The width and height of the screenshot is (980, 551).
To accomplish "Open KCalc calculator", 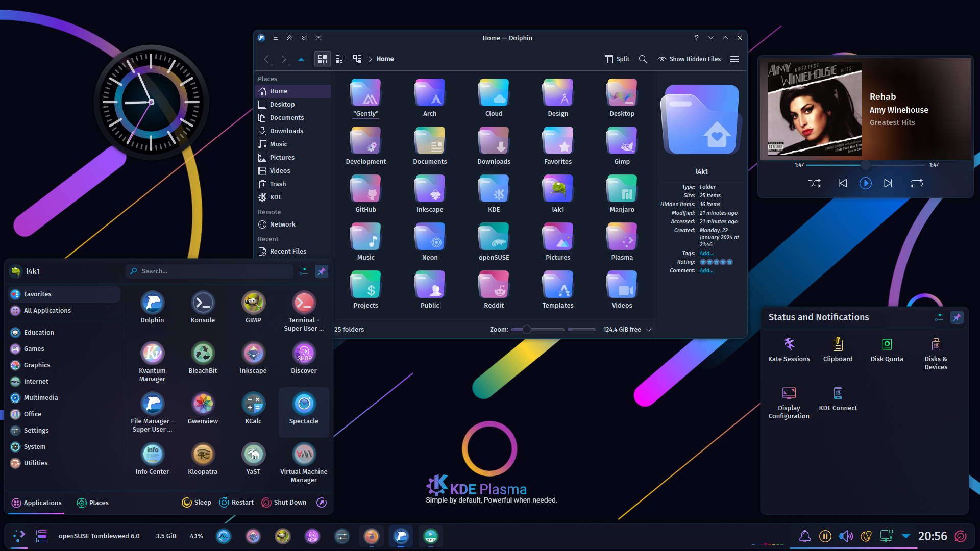I will [253, 408].
